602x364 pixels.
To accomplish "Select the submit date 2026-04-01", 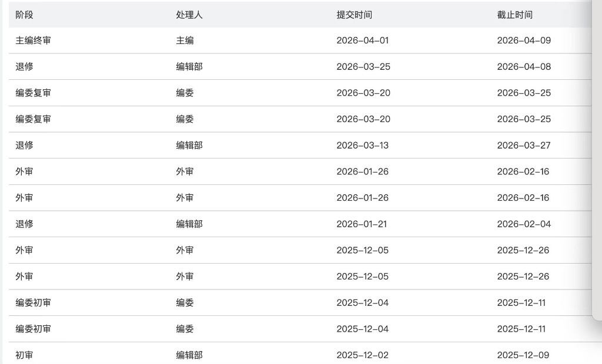I will coord(362,41).
